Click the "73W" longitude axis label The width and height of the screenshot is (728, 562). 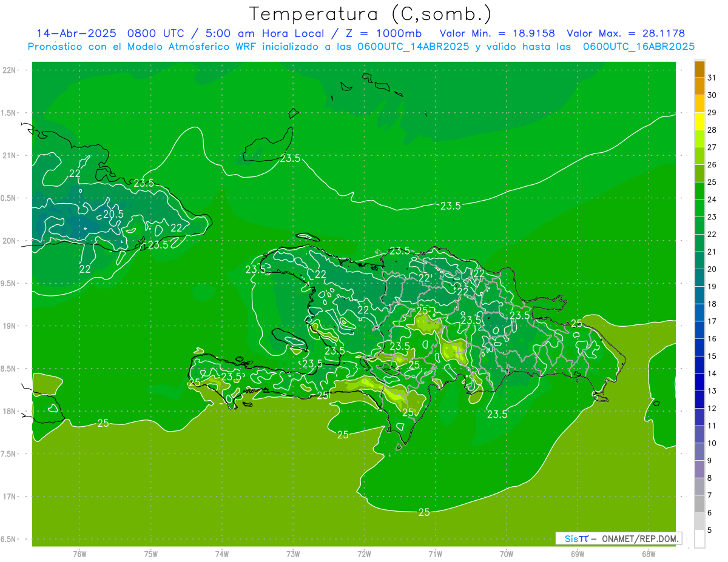[x=293, y=554]
